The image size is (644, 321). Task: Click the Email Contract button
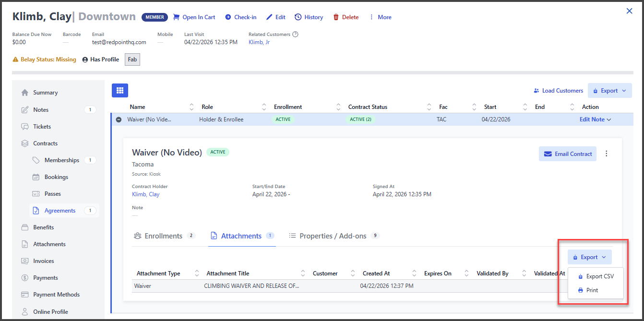pyautogui.click(x=567, y=154)
